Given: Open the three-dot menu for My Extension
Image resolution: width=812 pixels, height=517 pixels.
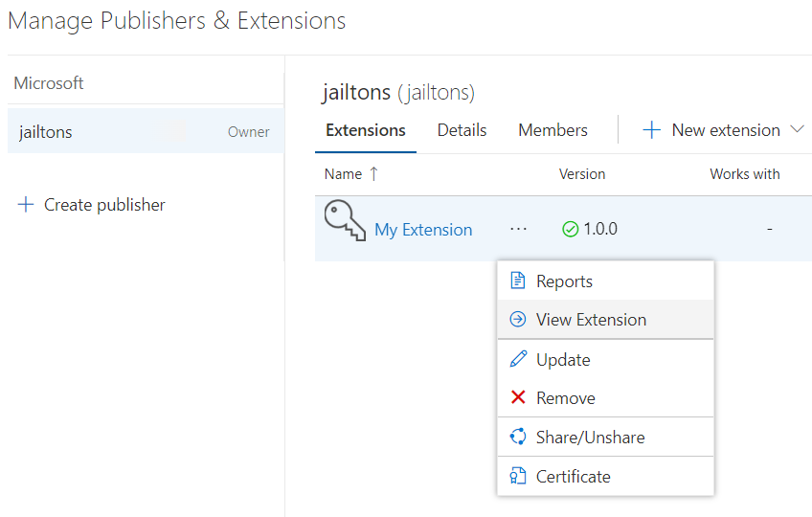Looking at the screenshot, I should click(518, 229).
